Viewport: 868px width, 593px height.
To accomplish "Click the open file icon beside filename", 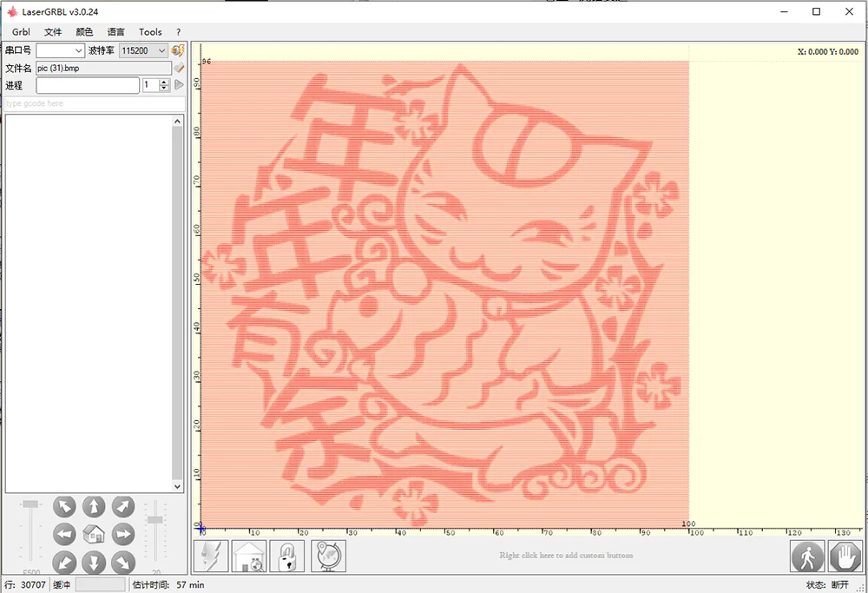I will point(179,68).
